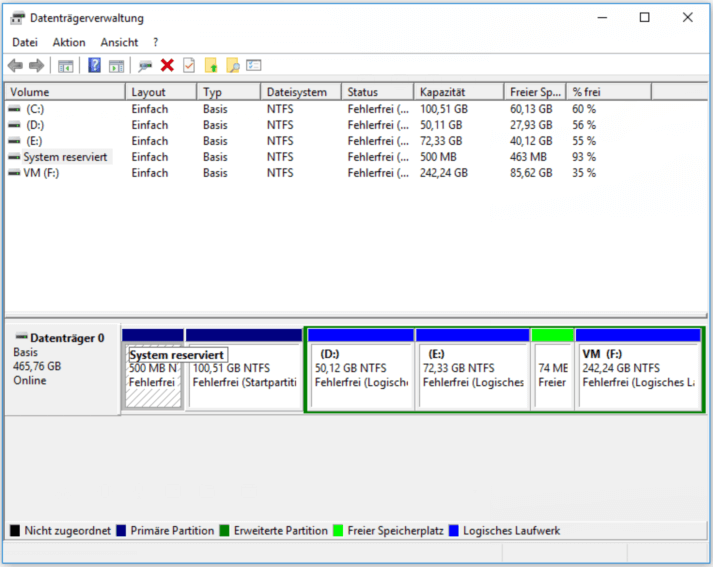Click the view settings list icon
713x567 pixels.
click(254, 65)
